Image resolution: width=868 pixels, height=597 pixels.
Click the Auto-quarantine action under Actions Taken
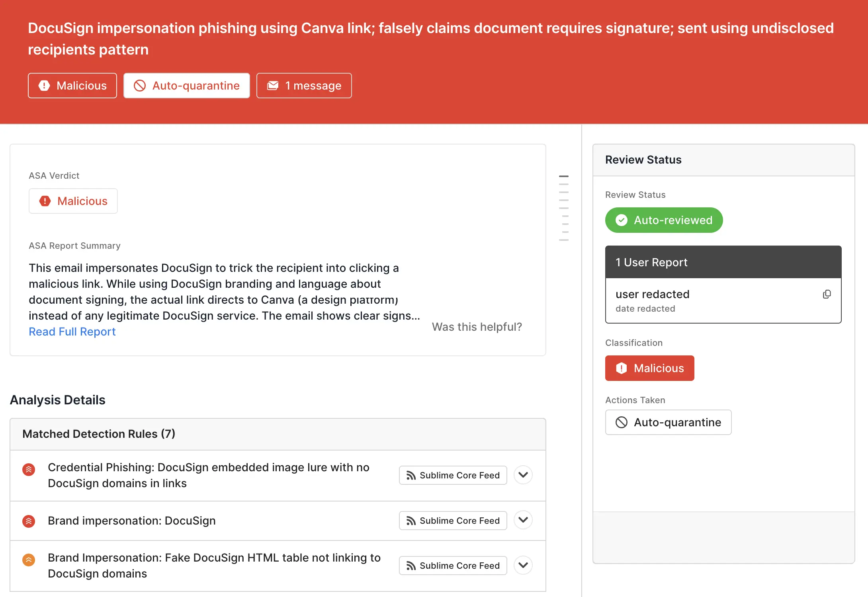668,422
